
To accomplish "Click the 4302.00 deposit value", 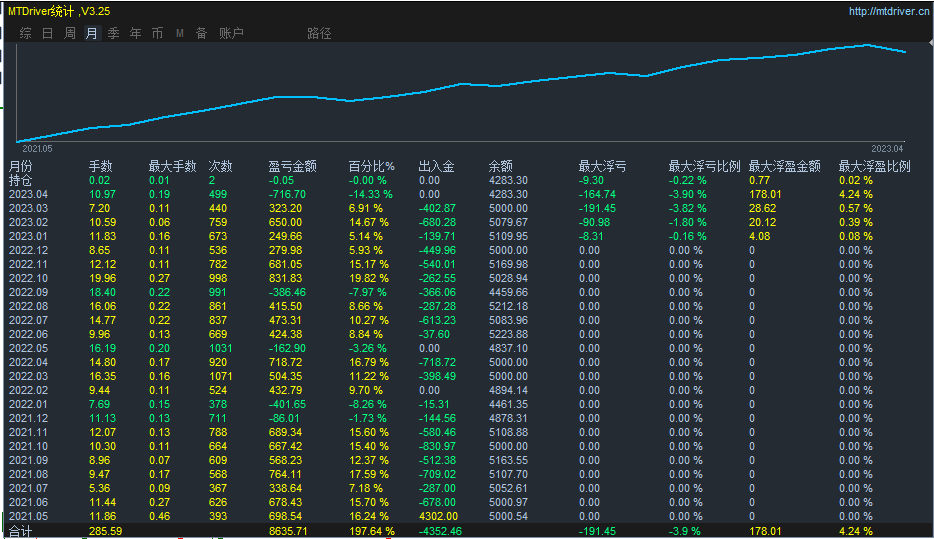I will (x=438, y=516).
